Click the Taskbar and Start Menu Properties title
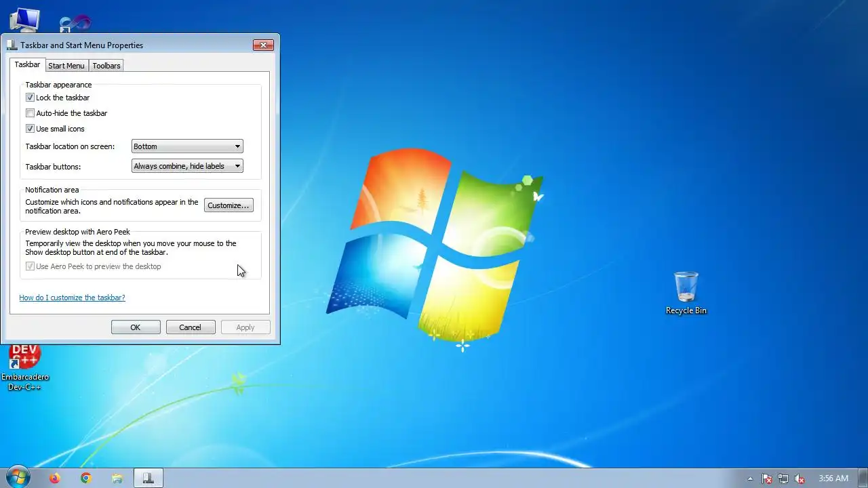868x488 pixels. (82, 45)
